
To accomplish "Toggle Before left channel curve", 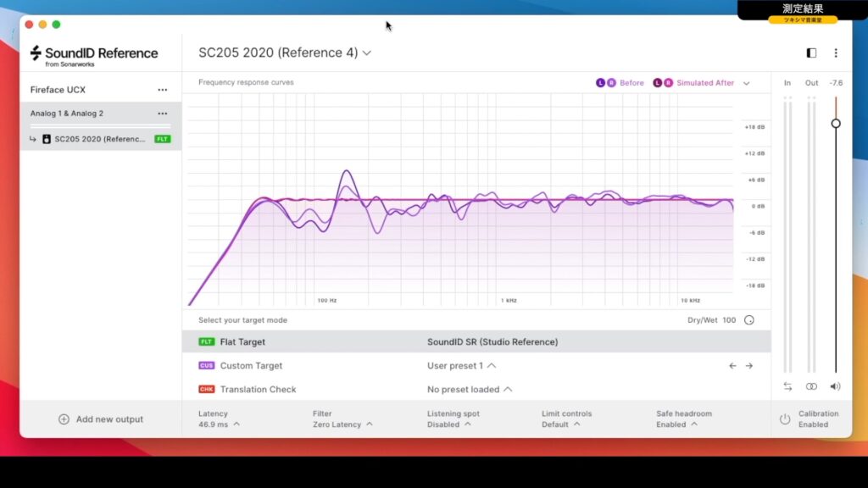I will [x=601, y=83].
